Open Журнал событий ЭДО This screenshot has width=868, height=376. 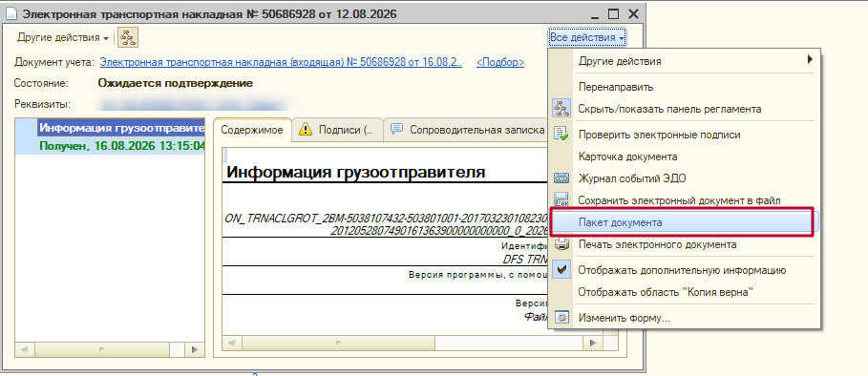pos(684,178)
